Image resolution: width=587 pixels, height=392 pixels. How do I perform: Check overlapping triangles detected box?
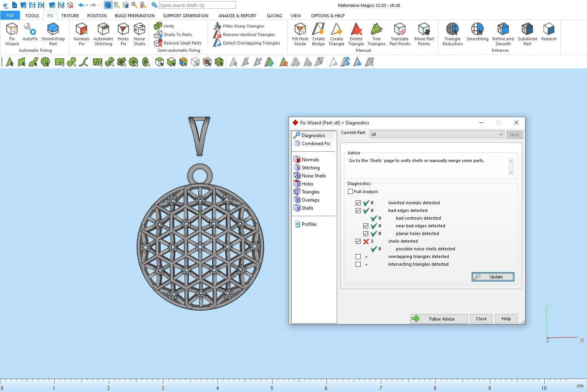[358, 256]
